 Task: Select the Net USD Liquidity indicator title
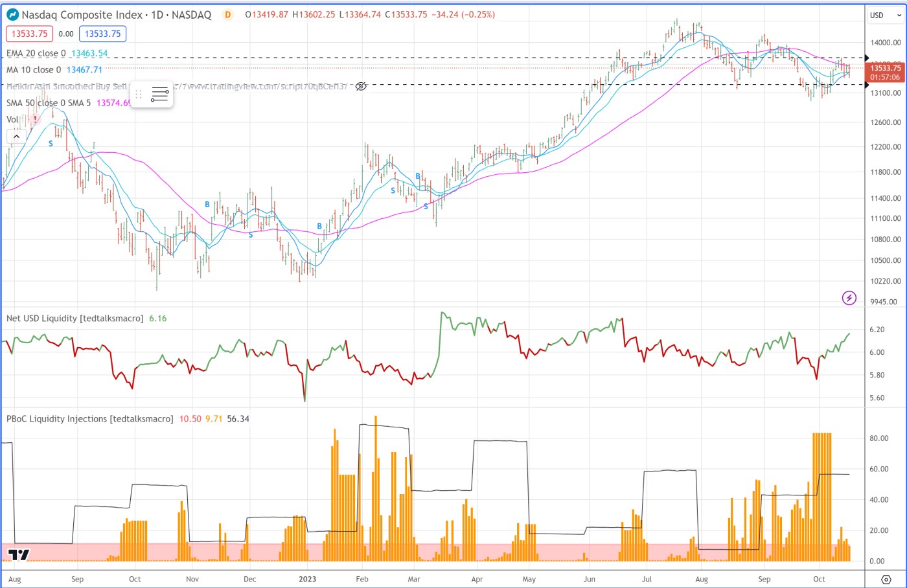pyautogui.click(x=75, y=318)
